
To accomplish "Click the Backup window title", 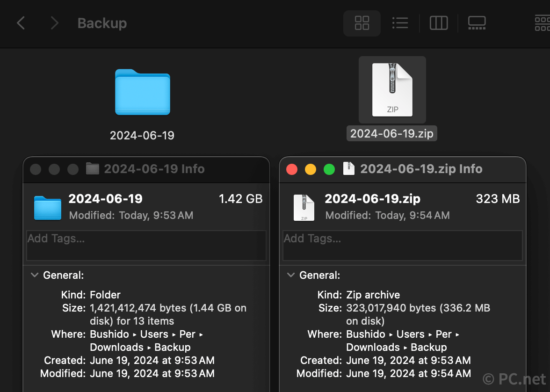I will pos(102,23).
